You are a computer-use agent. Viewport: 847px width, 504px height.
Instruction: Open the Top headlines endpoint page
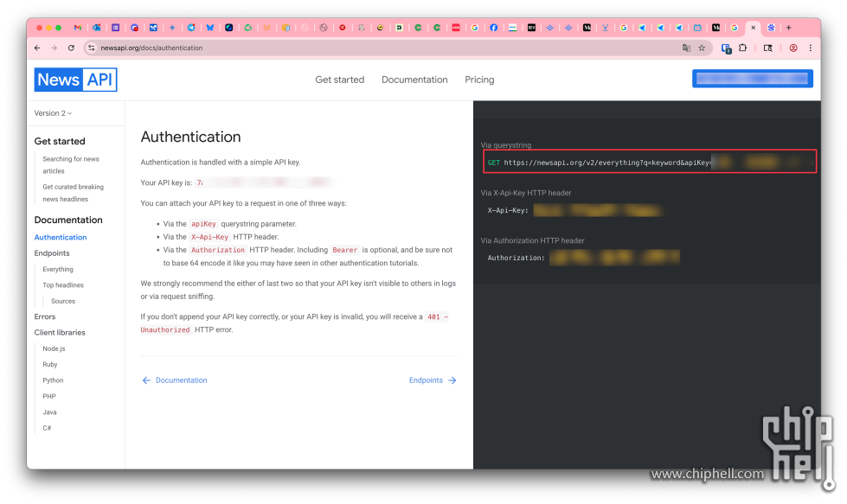63,285
